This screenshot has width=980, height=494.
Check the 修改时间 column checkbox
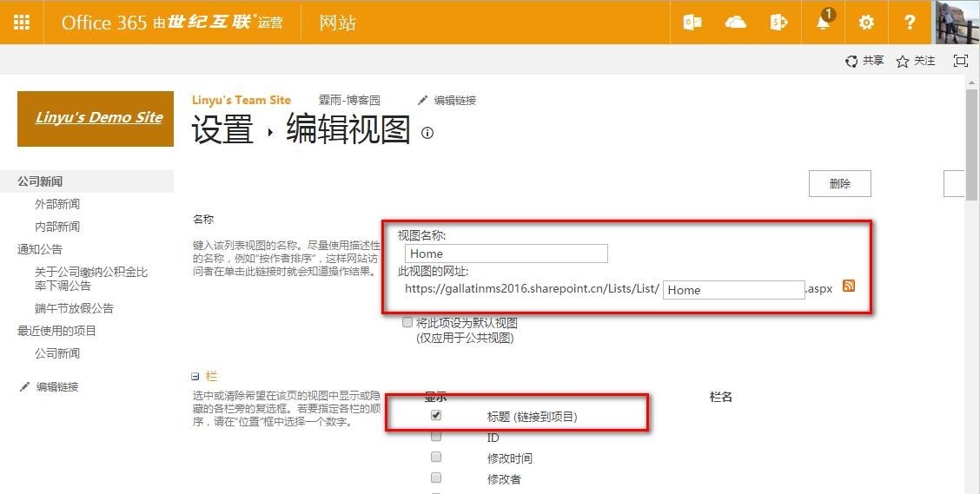[436, 457]
